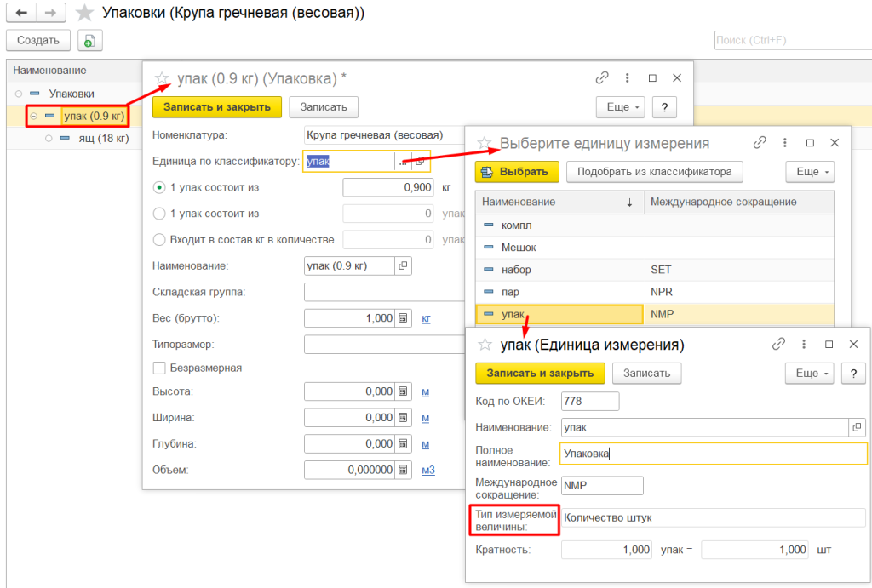Open Еще dropdown in Выберите единицу измерения
The width and height of the screenshot is (872, 588).
811,172
